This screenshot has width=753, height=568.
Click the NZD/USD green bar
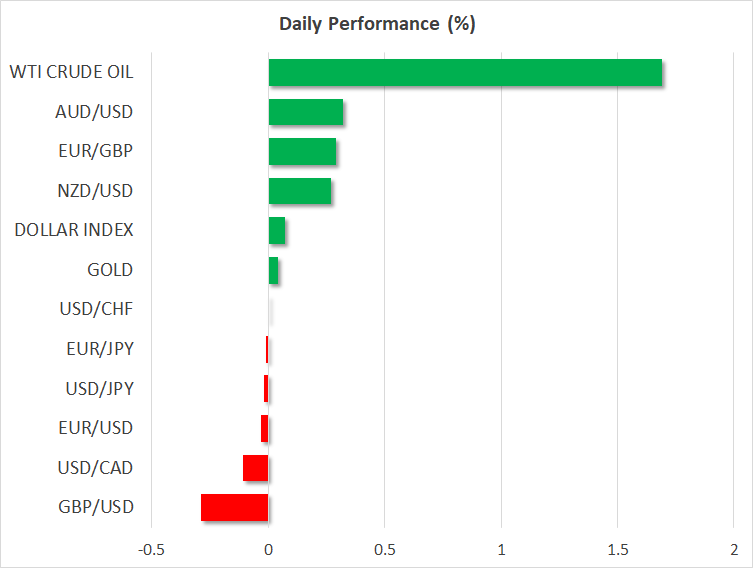300,191
